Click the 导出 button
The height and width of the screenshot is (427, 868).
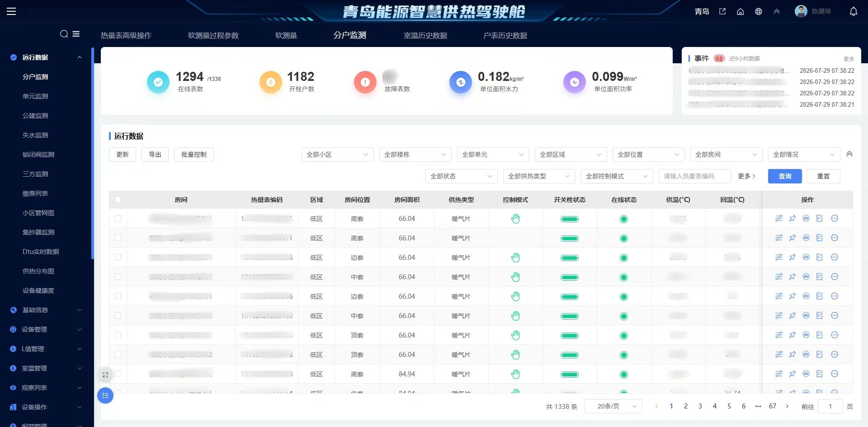coord(155,155)
